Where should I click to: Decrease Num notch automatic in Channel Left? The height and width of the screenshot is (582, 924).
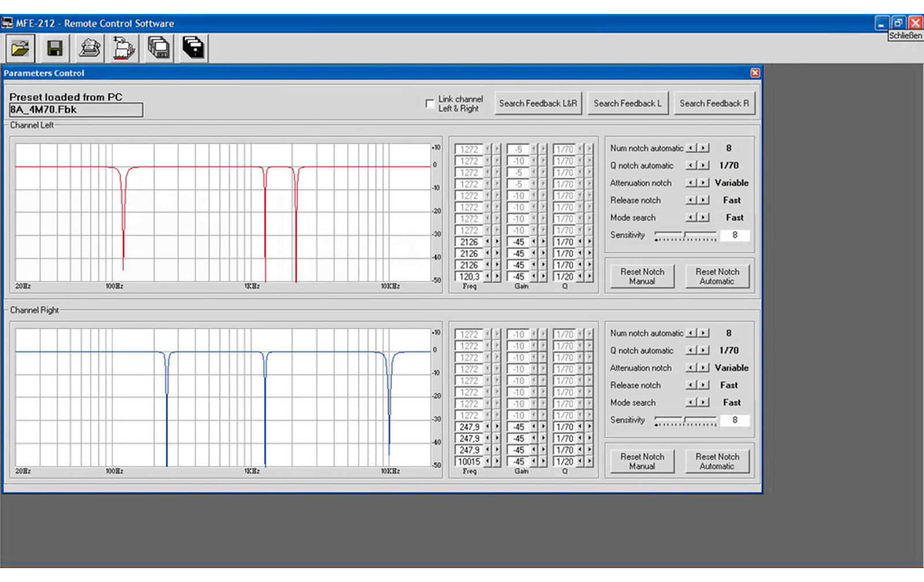point(691,148)
